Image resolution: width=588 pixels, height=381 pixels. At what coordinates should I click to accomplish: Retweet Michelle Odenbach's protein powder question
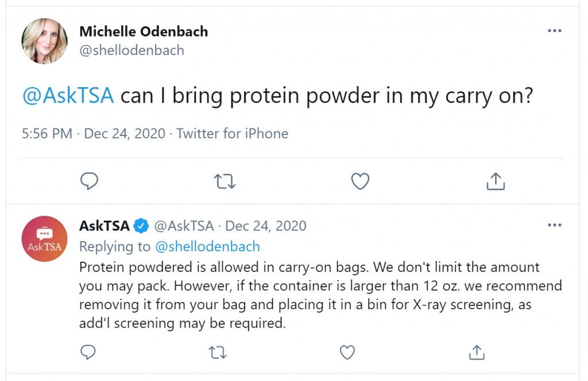225,181
